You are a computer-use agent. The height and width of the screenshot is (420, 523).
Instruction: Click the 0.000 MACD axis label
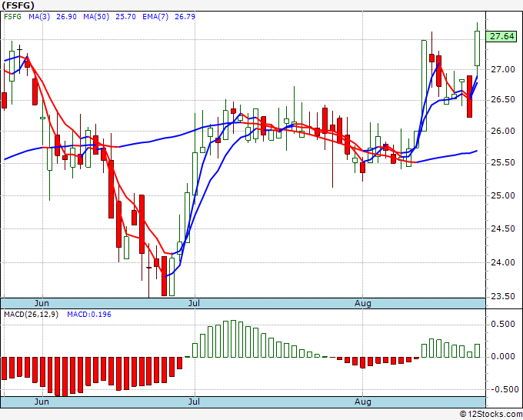click(x=503, y=357)
